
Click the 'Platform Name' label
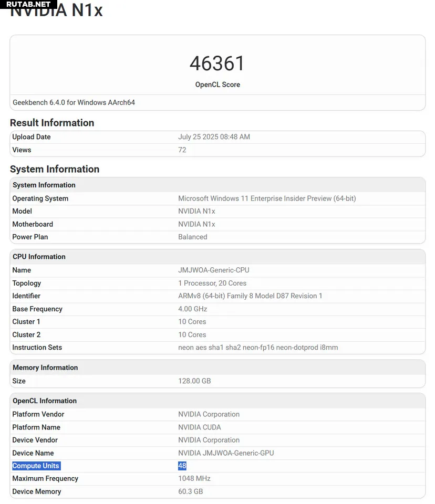click(36, 427)
